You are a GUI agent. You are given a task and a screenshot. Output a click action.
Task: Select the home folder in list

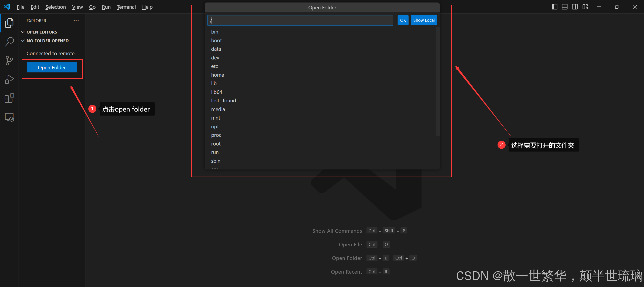tap(217, 75)
